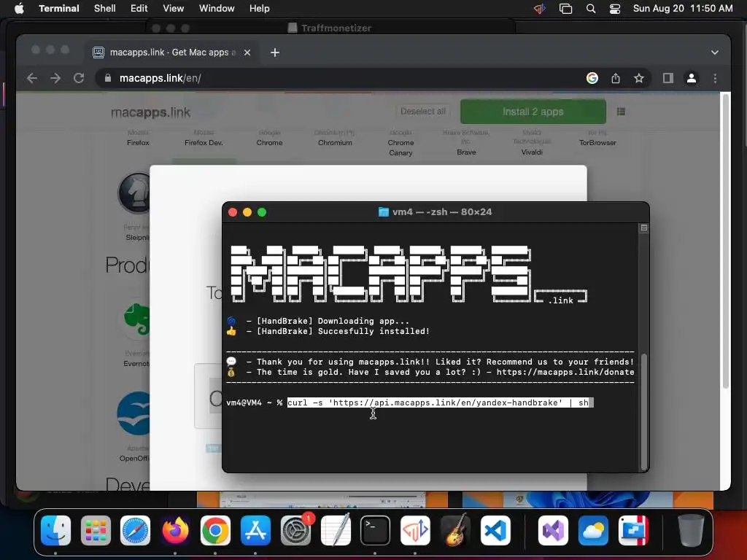
Task: Select the Chrome app entry
Action: pos(270,142)
